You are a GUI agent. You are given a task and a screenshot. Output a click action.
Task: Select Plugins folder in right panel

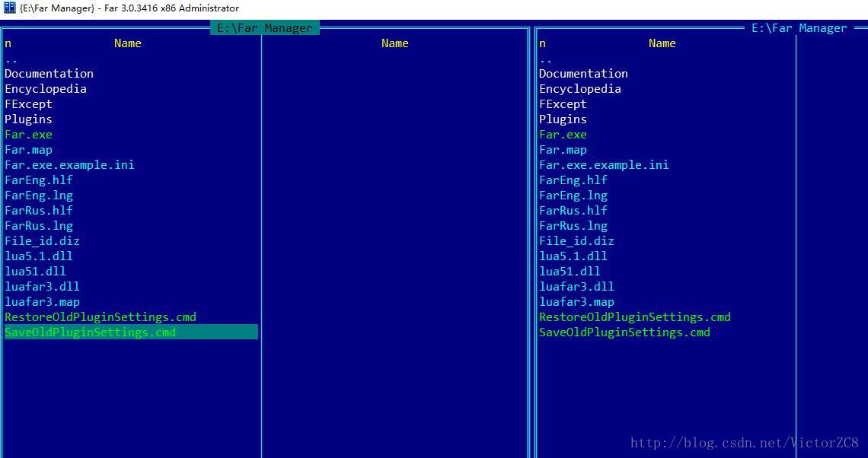(x=563, y=119)
